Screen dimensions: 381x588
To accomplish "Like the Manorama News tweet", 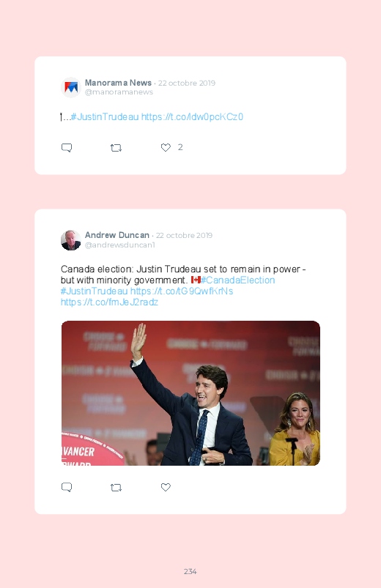I will pyautogui.click(x=166, y=147).
